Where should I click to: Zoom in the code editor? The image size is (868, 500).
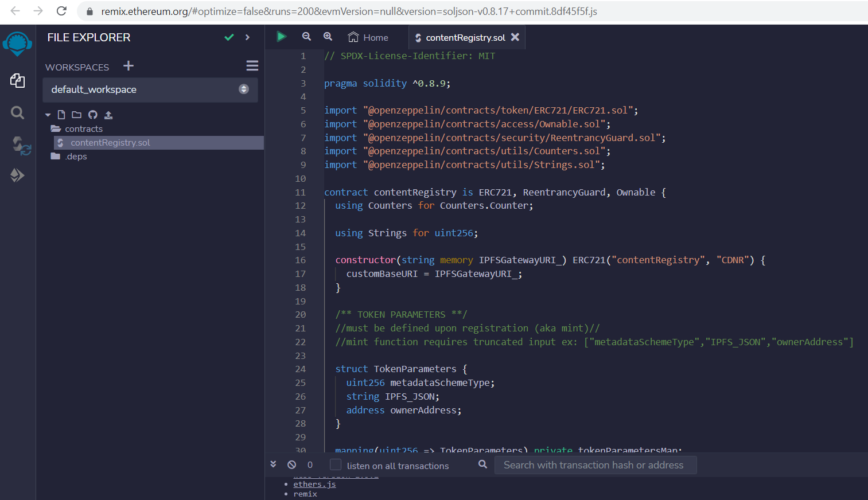pos(328,36)
